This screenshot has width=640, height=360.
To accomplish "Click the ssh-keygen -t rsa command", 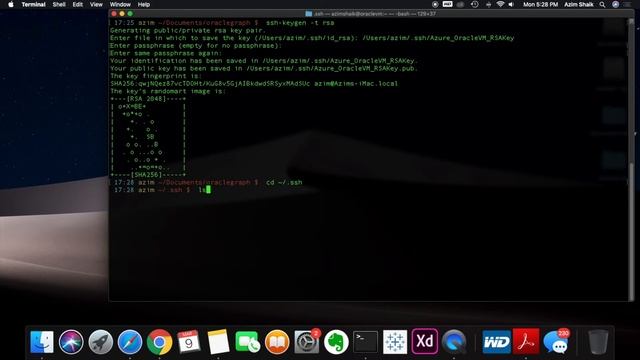I will point(300,23).
